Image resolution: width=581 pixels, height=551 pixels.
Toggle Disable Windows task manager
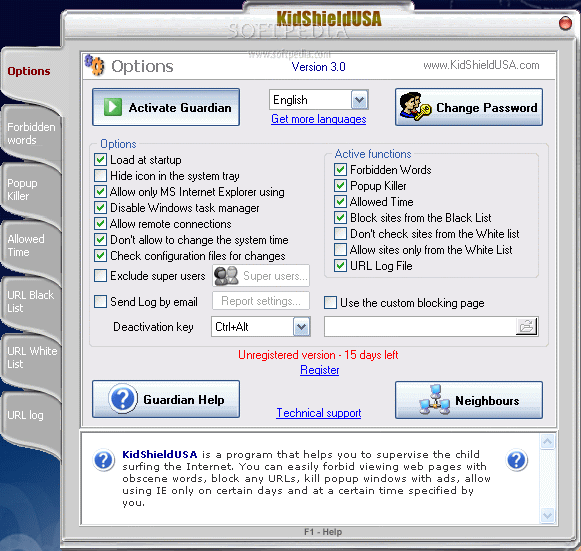pyautogui.click(x=100, y=208)
